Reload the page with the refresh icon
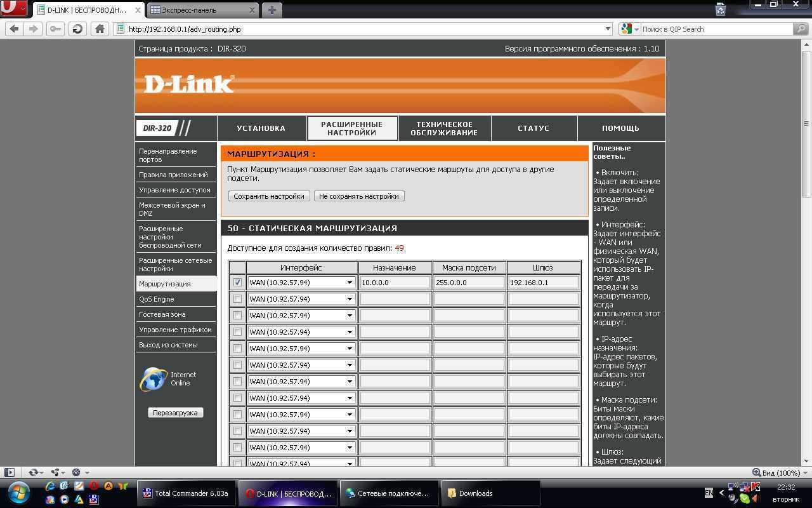Viewport: 812px width, 508px height. coord(77,29)
